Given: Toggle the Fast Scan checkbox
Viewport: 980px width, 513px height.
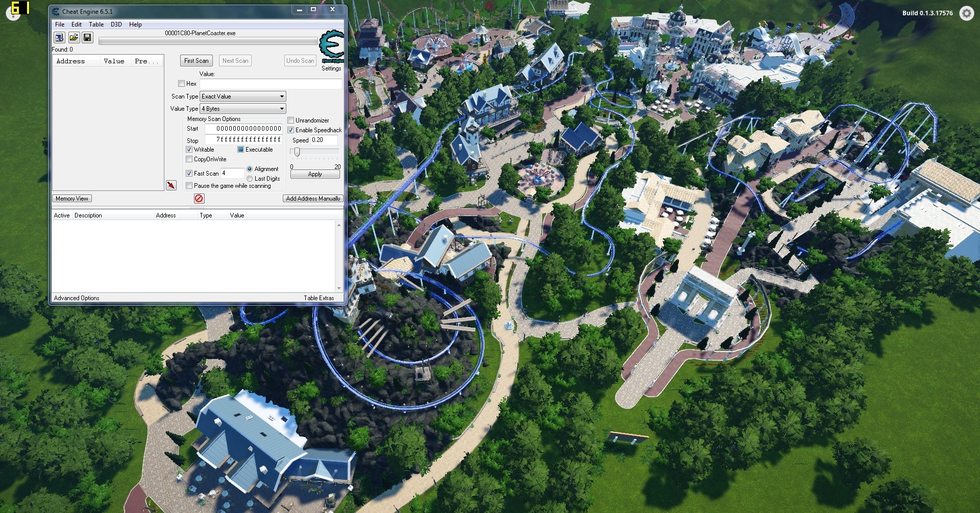Looking at the screenshot, I should click(189, 174).
